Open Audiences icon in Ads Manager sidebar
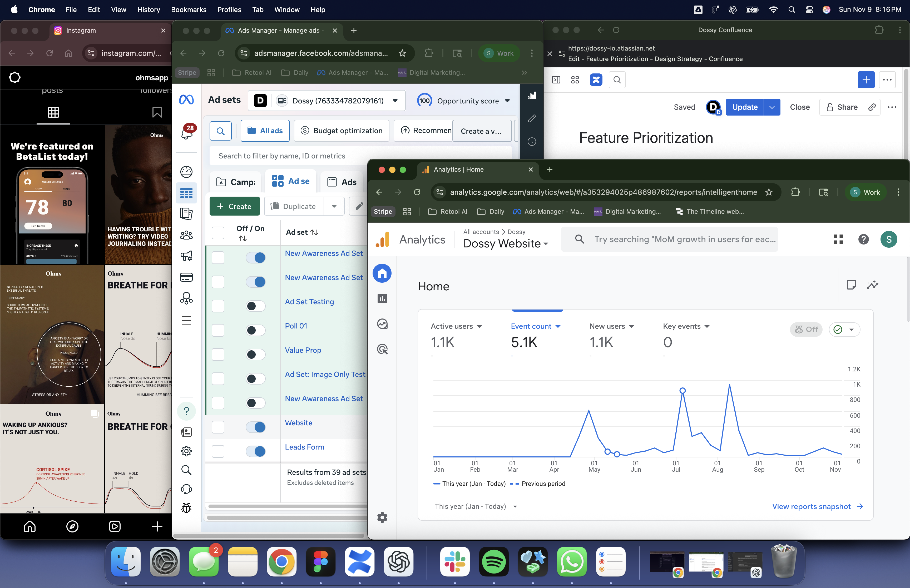 point(186,235)
